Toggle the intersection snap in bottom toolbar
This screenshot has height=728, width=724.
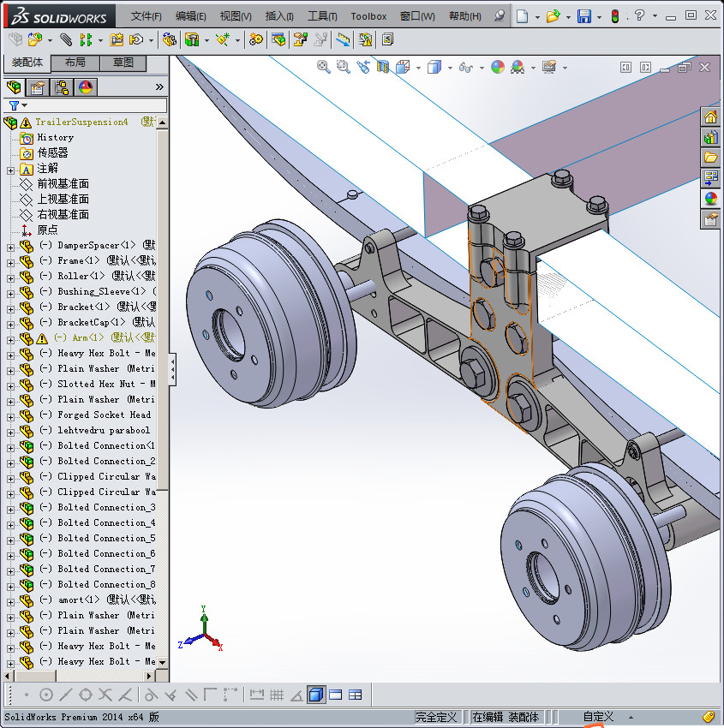click(105, 695)
